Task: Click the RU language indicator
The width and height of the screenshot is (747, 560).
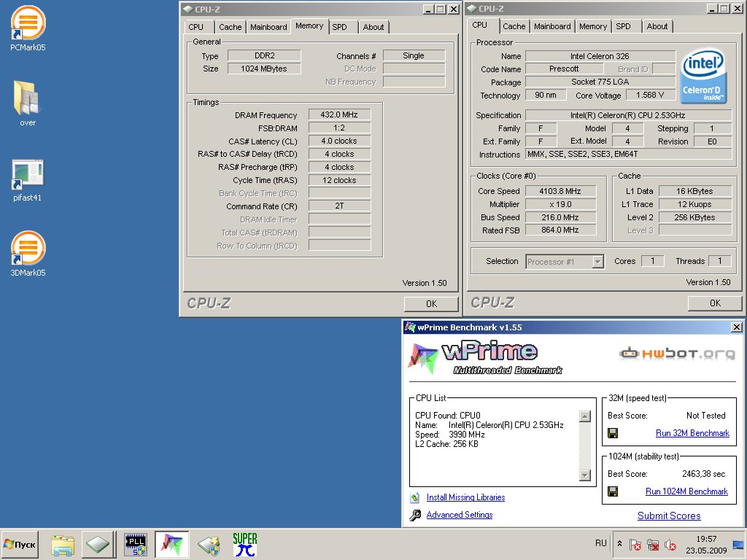Action: [x=601, y=543]
